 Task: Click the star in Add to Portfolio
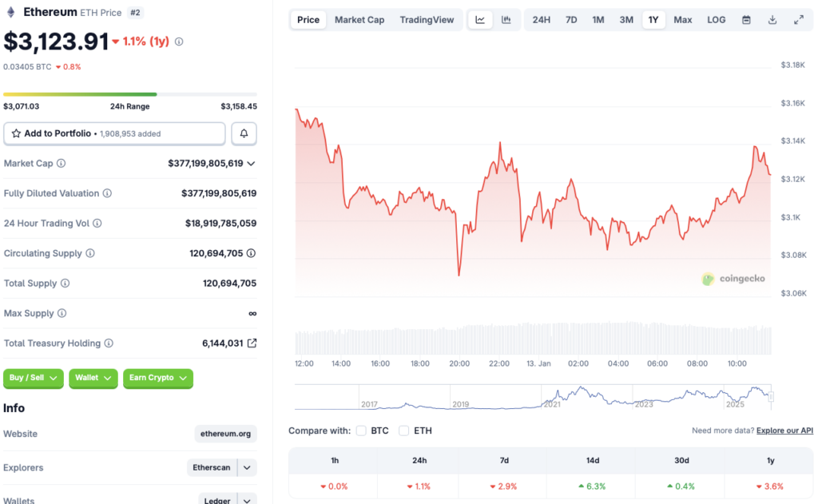[18, 133]
